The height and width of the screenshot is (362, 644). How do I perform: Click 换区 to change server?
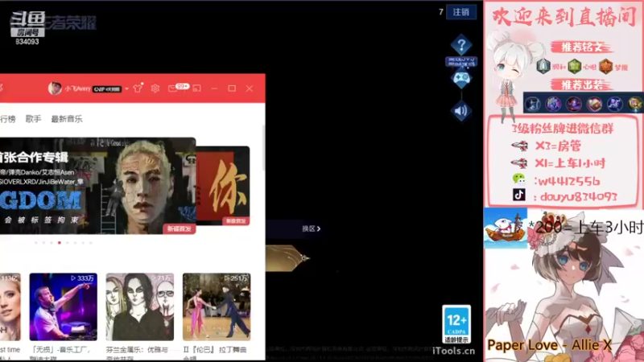pos(311,228)
